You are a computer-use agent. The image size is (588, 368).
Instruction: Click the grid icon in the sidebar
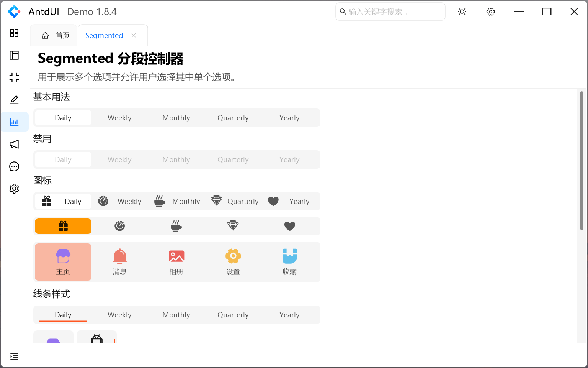(14, 33)
